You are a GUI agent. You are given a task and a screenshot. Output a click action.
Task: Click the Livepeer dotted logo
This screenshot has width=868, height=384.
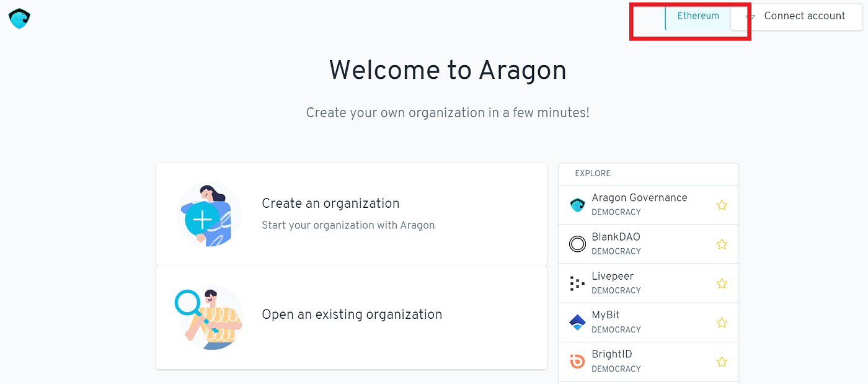click(x=577, y=284)
